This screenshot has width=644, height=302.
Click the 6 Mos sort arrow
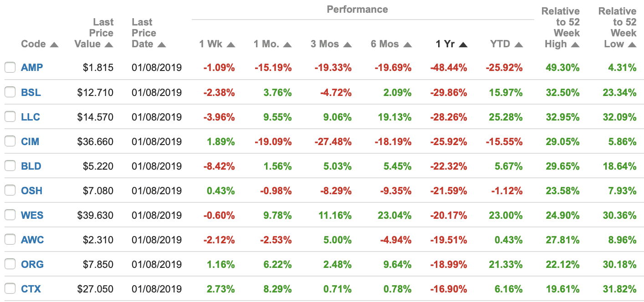point(407,45)
